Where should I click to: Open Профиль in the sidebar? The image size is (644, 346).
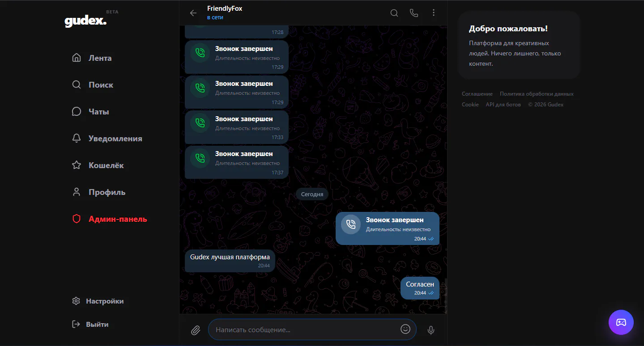tap(99, 192)
